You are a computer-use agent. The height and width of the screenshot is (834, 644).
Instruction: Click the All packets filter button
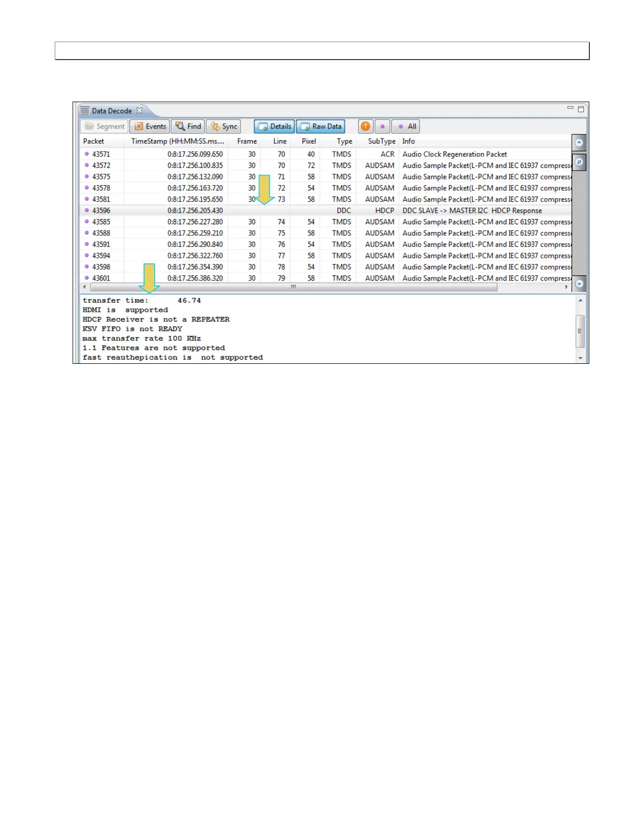[406, 126]
